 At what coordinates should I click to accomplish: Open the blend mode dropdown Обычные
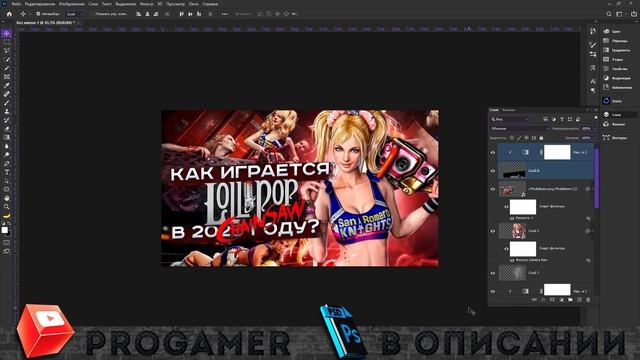click(x=520, y=129)
